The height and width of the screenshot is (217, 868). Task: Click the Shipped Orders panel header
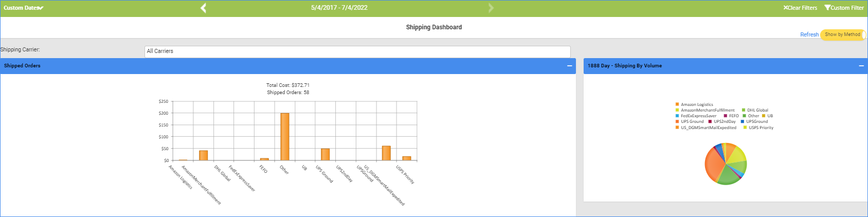tap(288, 66)
